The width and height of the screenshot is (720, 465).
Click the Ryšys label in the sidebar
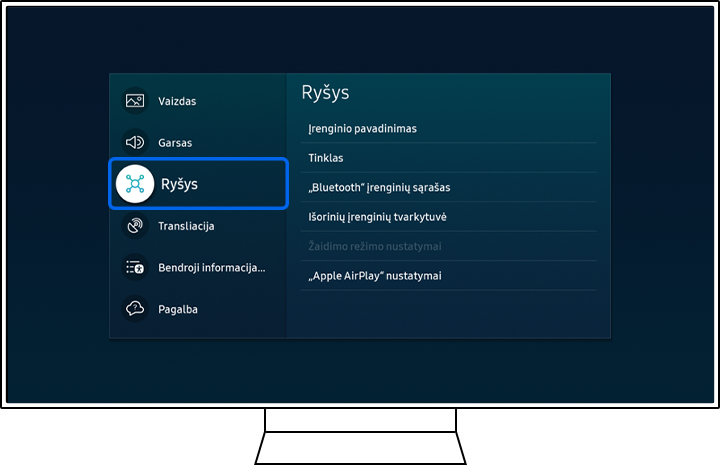pos(180,184)
